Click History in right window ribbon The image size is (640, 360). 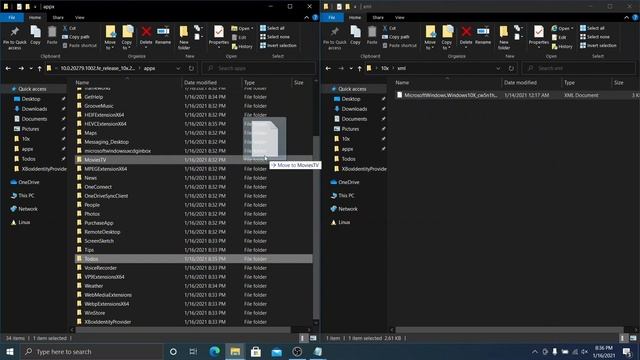point(562,46)
